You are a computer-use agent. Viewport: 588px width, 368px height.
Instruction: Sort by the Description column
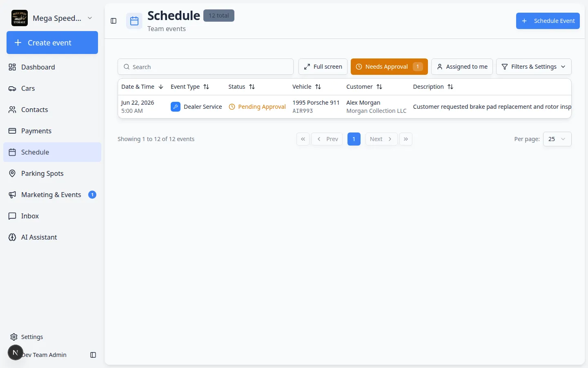coord(433,87)
